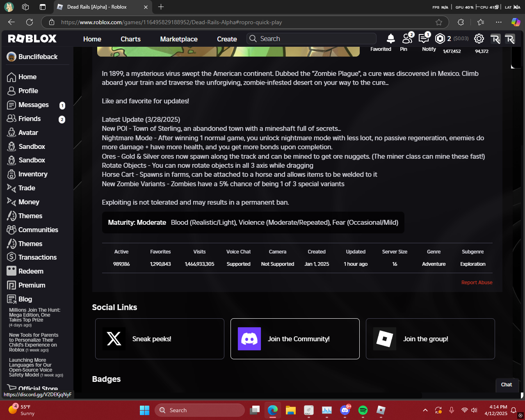Go to Home in the left sidebar

click(x=27, y=77)
